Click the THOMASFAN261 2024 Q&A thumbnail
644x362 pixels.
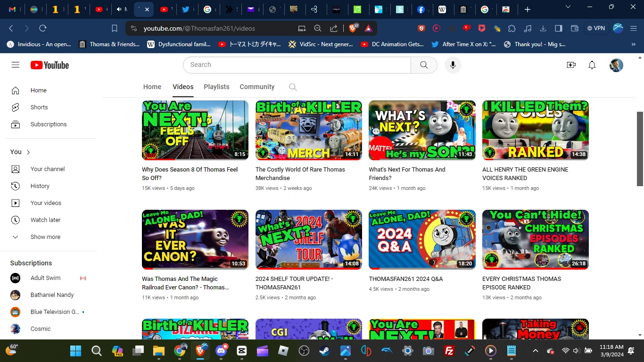pos(421,239)
